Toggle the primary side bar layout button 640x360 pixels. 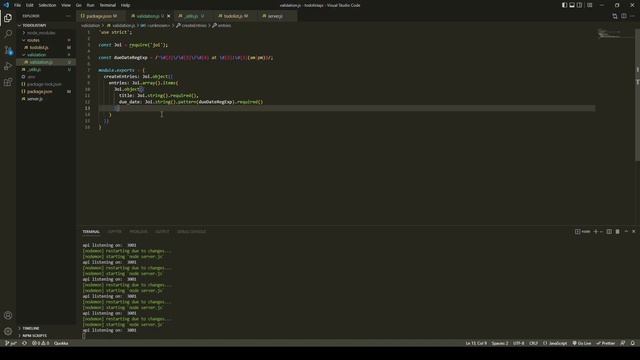[x=564, y=5]
